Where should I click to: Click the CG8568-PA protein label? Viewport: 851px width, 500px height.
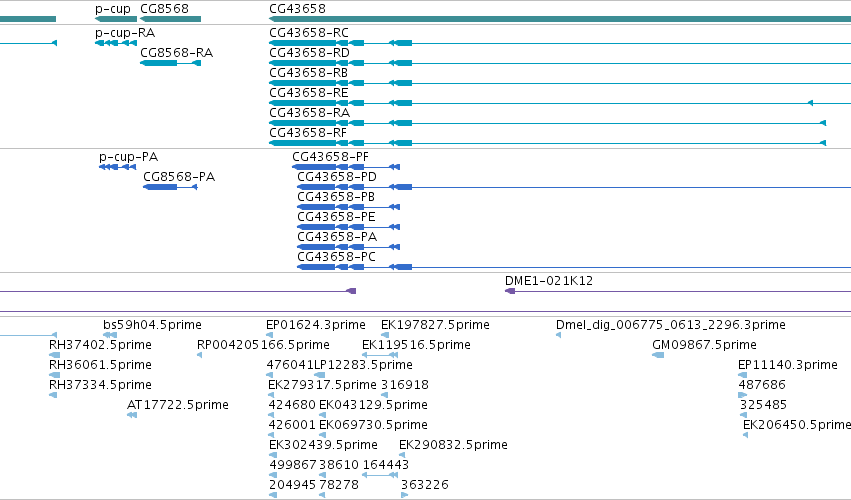pos(179,177)
